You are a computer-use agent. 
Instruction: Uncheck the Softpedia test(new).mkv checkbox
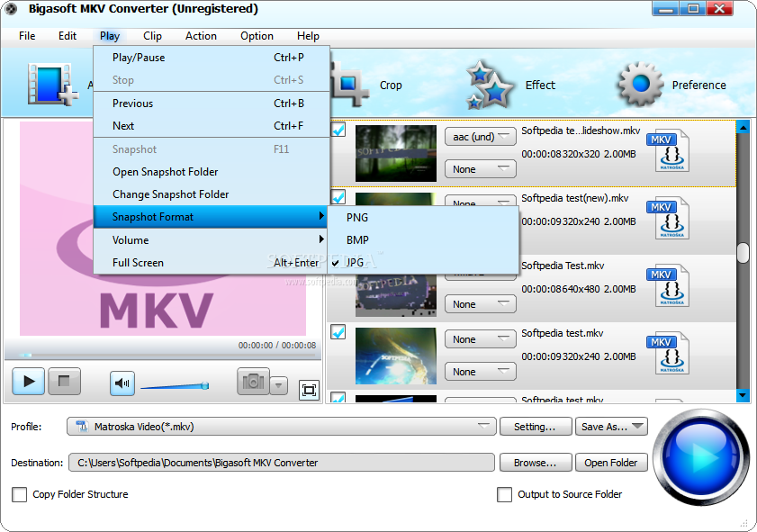[x=338, y=197]
